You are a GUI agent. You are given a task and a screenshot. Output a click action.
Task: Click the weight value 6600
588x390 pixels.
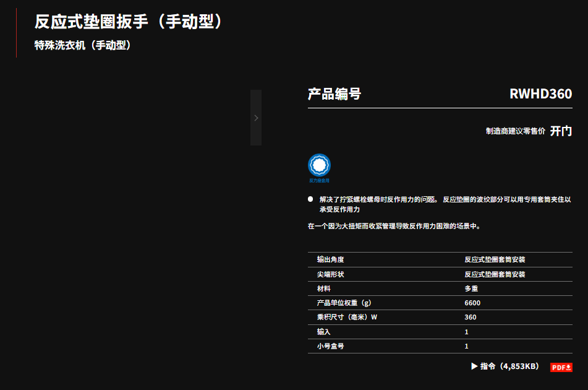472,303
